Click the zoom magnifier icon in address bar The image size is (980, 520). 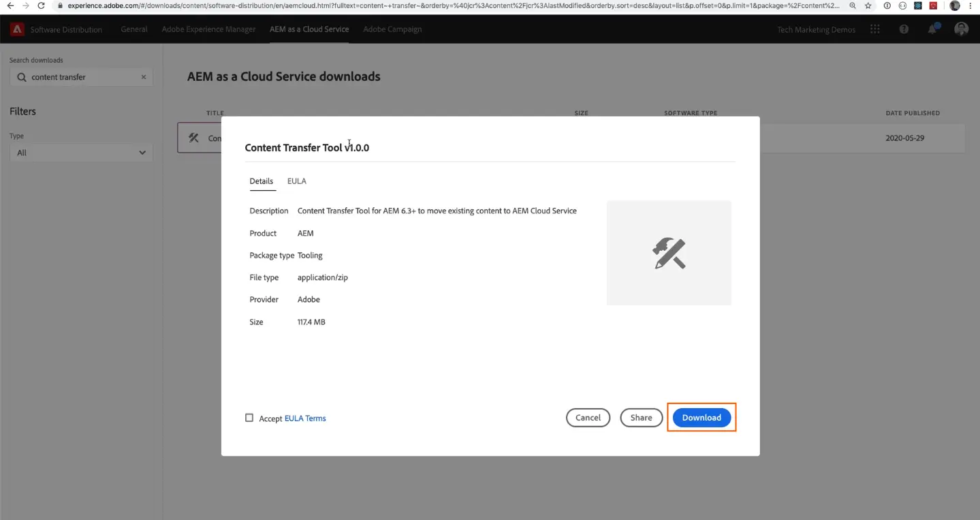click(853, 5)
